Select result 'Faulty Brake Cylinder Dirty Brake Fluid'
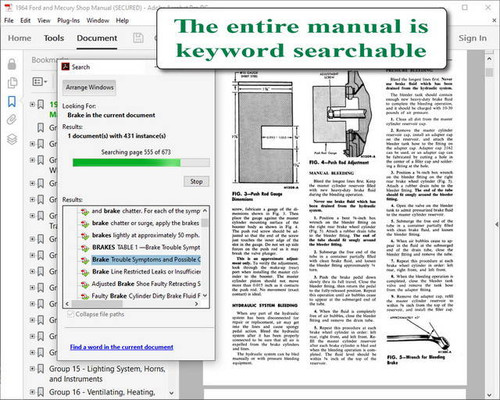The image size is (500, 400). [146, 296]
